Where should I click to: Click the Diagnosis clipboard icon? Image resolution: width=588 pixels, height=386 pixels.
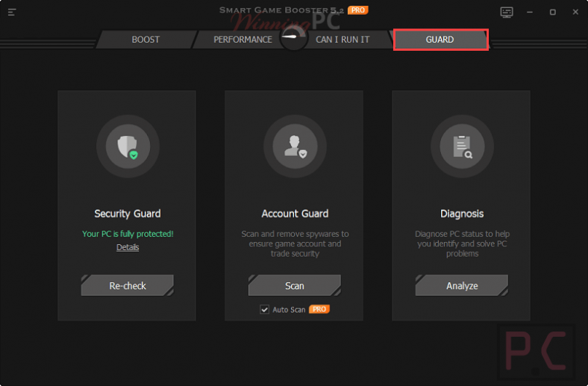click(x=461, y=146)
